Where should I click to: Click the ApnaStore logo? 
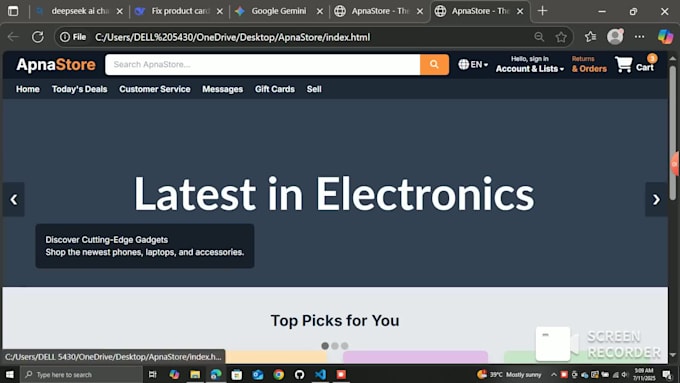(56, 65)
